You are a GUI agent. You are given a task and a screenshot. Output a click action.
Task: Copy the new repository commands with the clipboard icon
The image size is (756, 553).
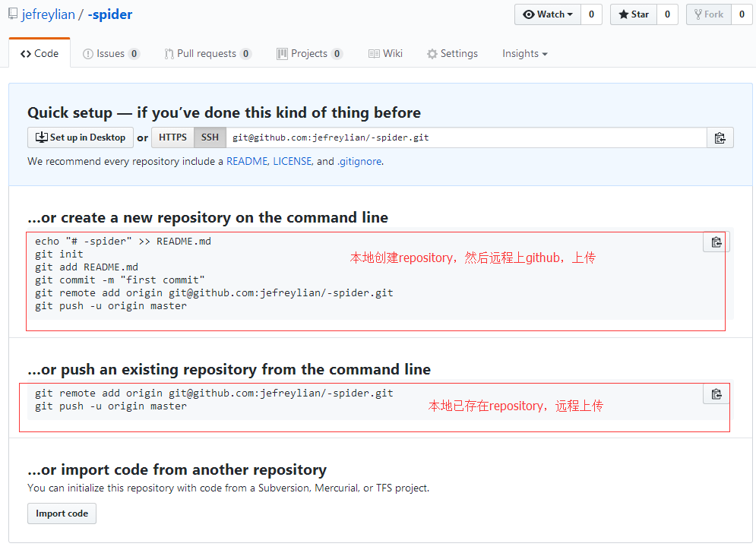(716, 242)
